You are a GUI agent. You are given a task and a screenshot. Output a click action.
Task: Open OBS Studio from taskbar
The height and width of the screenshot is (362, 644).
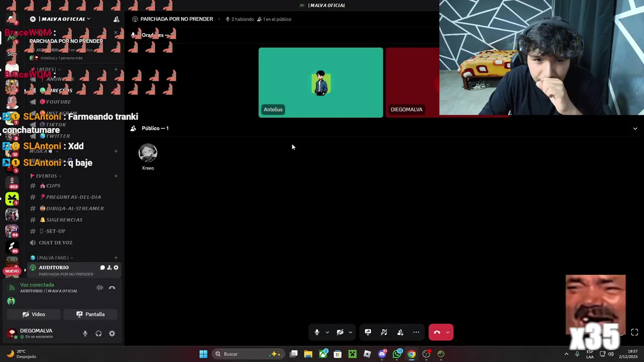426,354
